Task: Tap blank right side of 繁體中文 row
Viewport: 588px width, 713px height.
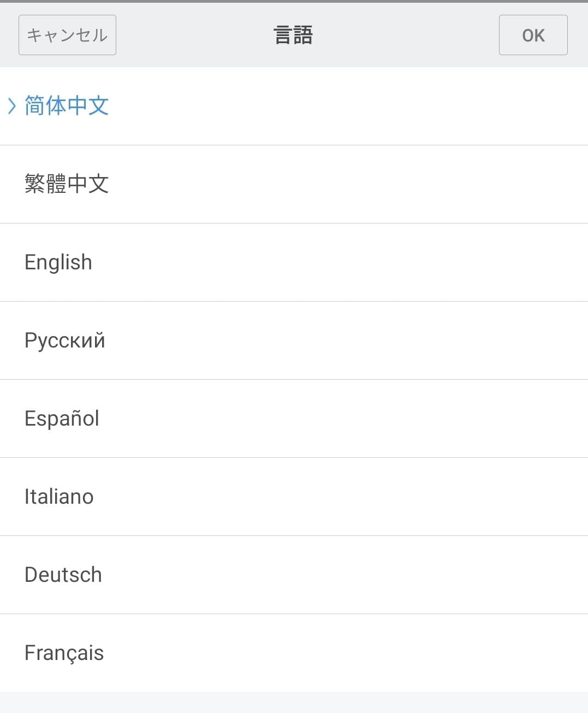Action: [409, 184]
